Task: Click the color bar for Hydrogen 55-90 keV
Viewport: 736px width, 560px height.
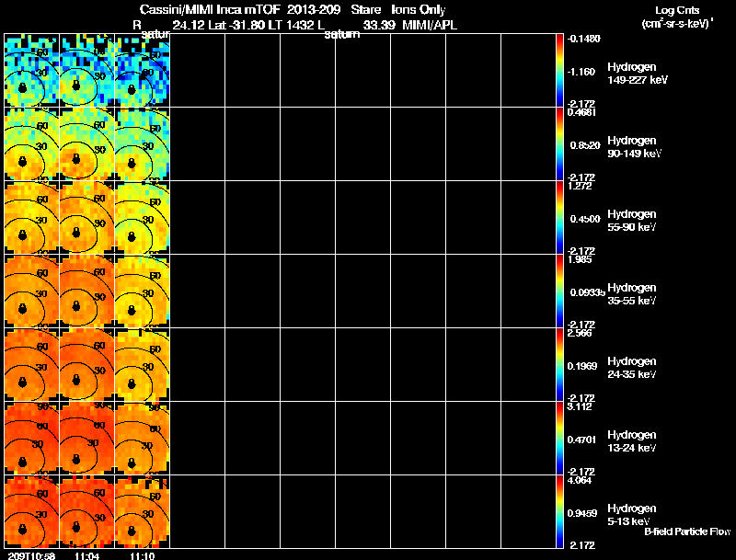Action: pos(560,217)
